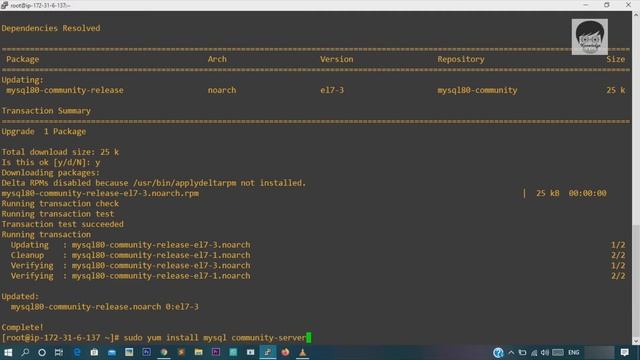640x360 pixels.
Task: Open VLC media player taskbar icon
Action: click(302, 352)
